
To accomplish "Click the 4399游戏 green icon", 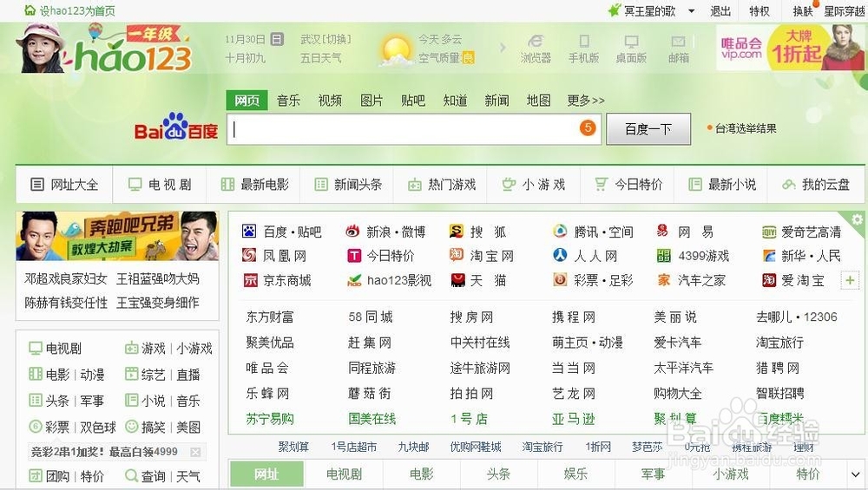I will click(x=663, y=256).
